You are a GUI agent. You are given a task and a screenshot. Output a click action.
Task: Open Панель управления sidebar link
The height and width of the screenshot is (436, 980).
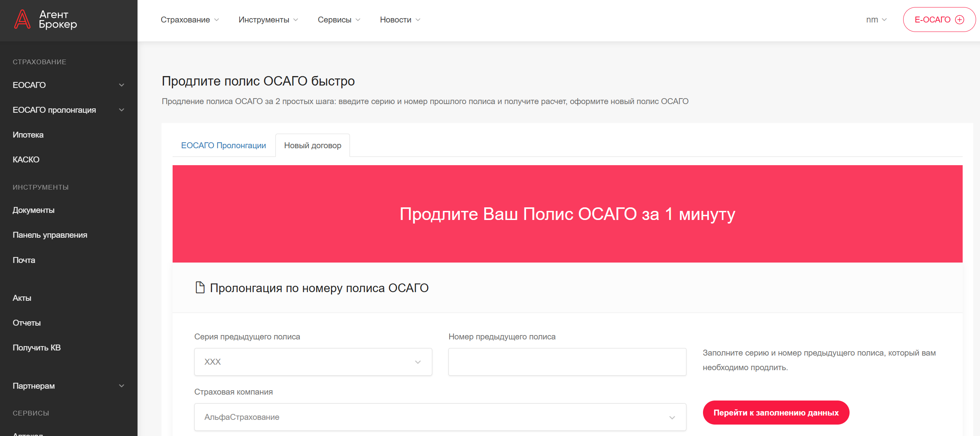pyautogui.click(x=50, y=235)
